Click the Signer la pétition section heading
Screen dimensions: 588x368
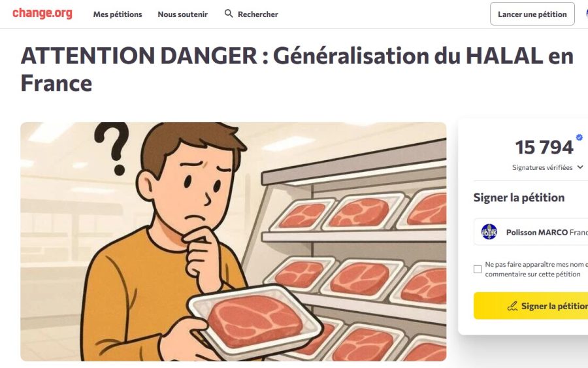coord(519,197)
